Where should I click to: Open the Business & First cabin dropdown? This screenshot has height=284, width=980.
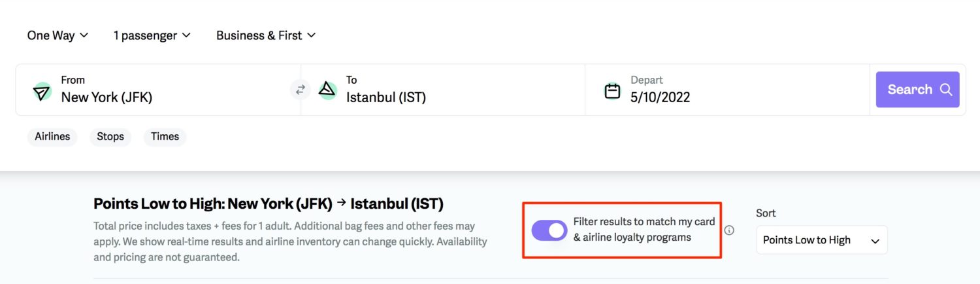(x=266, y=35)
